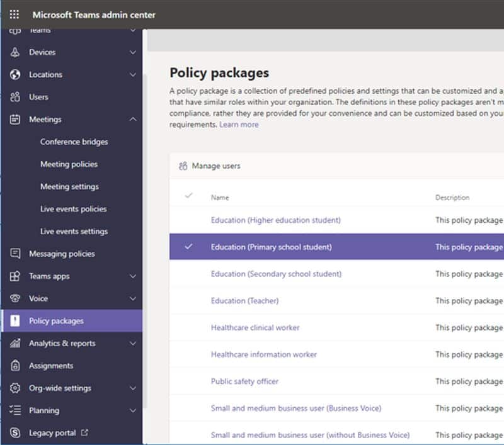
Task: Open Healthcare clinical worker package
Action: (x=255, y=327)
